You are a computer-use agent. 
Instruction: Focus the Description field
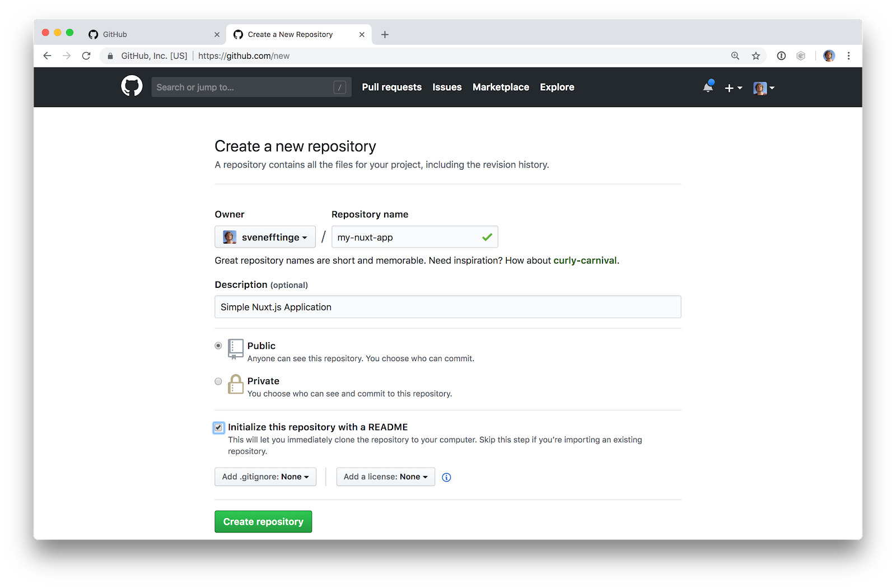coord(448,307)
